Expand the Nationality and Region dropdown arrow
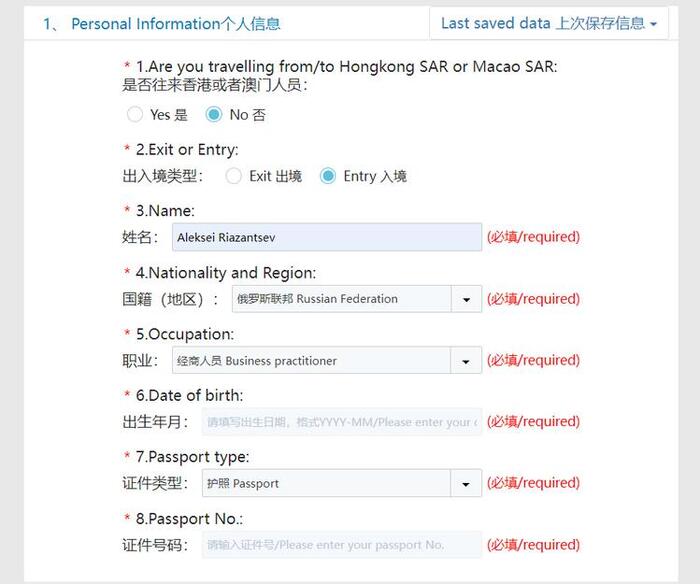Viewport: 700px width, 584px height. [466, 299]
